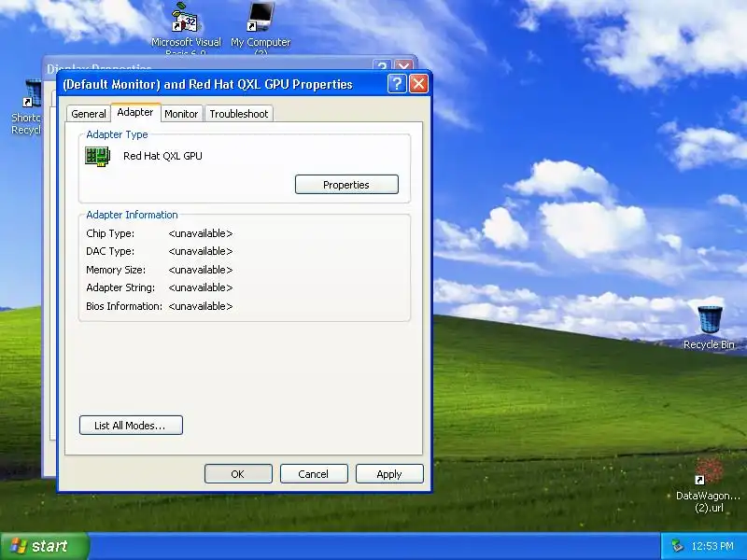Click the List All Modes button

click(131, 426)
